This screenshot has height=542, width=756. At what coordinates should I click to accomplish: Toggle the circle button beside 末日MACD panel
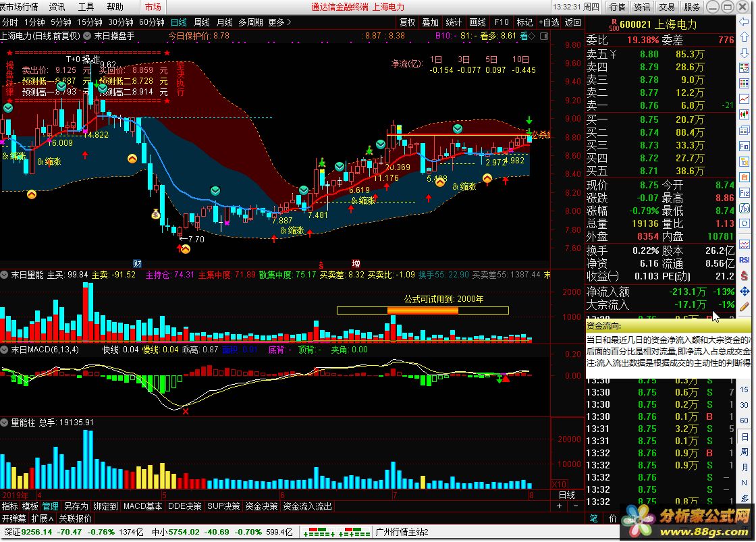[4, 350]
